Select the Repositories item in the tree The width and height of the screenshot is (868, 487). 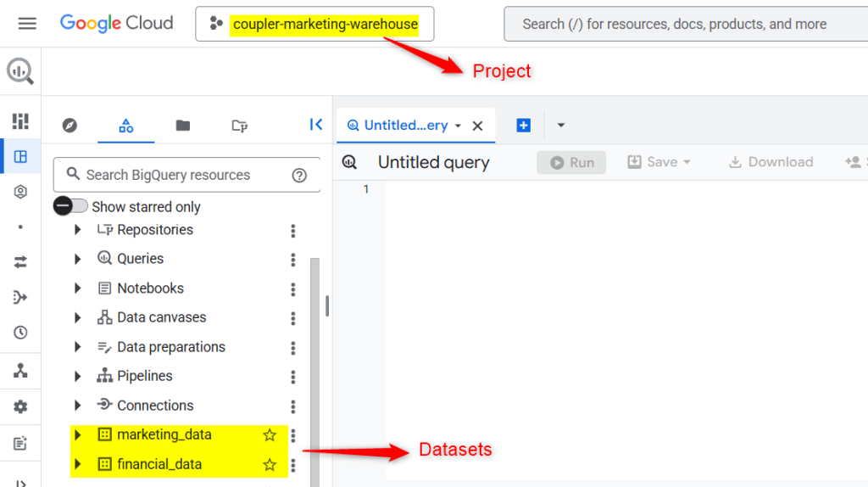click(x=155, y=229)
